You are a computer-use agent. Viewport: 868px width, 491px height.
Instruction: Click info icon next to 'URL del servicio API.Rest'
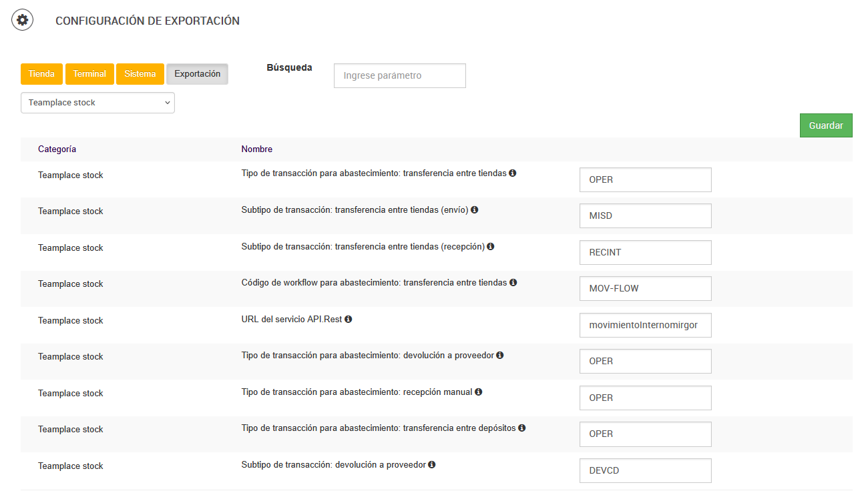point(349,319)
